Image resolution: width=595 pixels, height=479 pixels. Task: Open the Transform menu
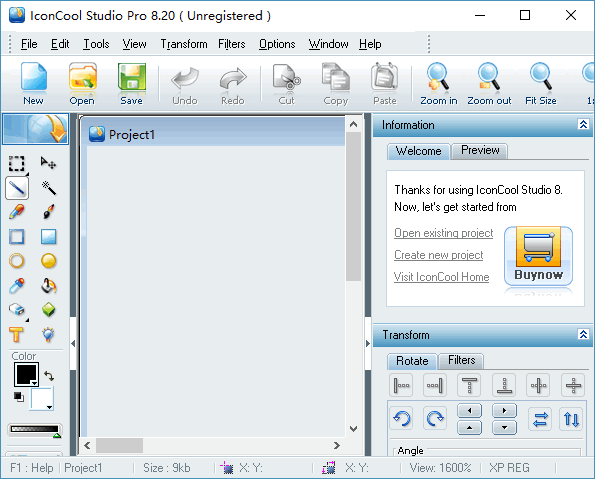pos(184,44)
